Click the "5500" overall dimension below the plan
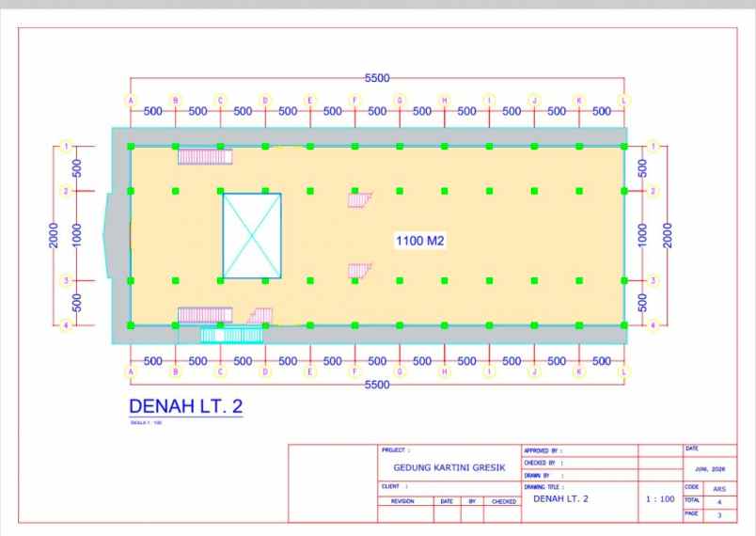The width and height of the screenshot is (756, 536). point(377,385)
